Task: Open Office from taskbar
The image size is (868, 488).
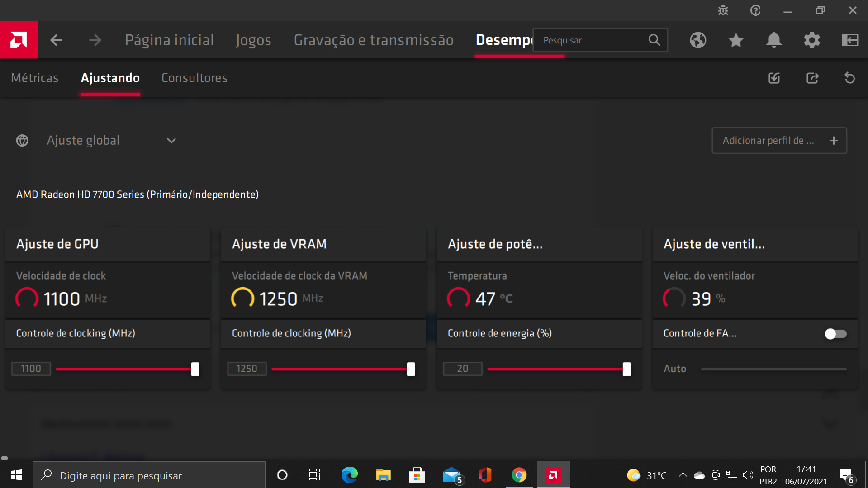Action: (x=485, y=475)
